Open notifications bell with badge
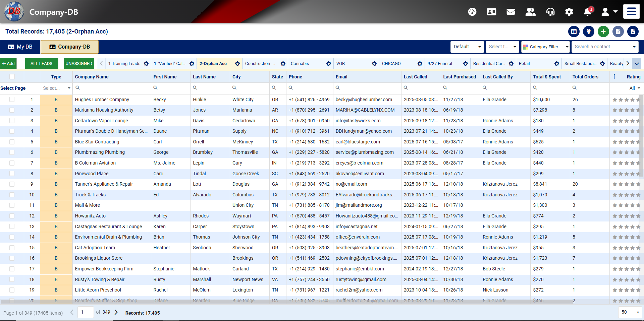Image resolution: width=644 pixels, height=321 pixels. 588,12
